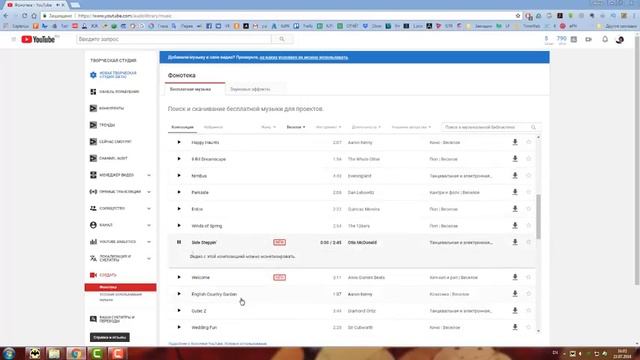Open the notifications bell

coord(605,39)
